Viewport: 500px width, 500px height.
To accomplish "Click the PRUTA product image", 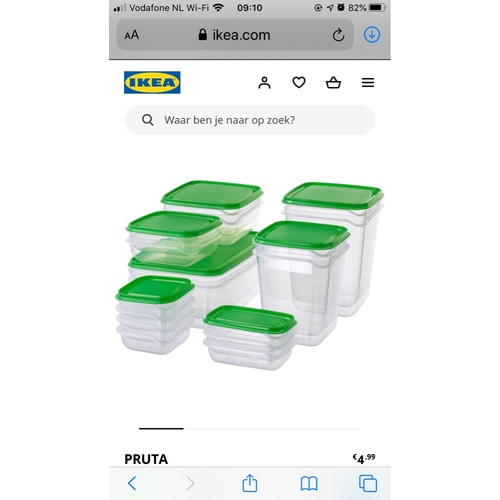I will [x=250, y=275].
